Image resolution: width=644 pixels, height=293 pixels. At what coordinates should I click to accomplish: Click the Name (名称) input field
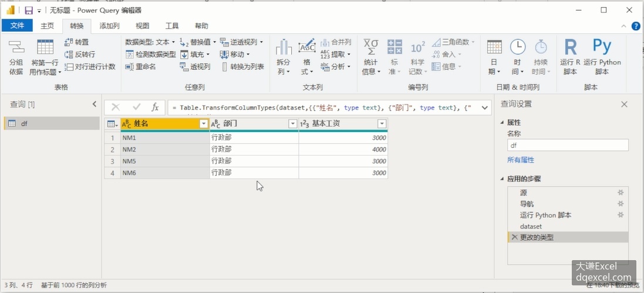click(568, 145)
